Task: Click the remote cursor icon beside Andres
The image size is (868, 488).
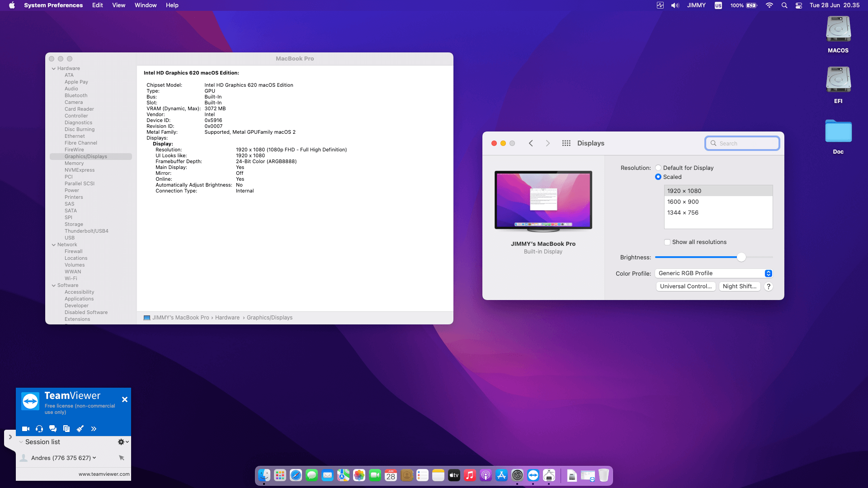Action: point(122,458)
